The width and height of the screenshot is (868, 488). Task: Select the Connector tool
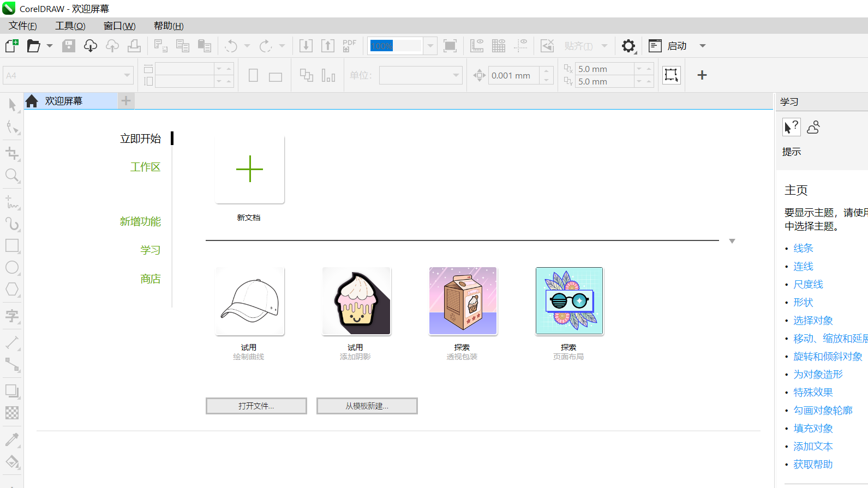click(x=12, y=364)
